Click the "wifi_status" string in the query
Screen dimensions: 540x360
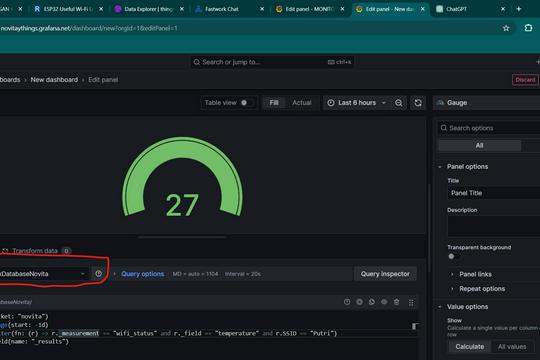[135, 333]
